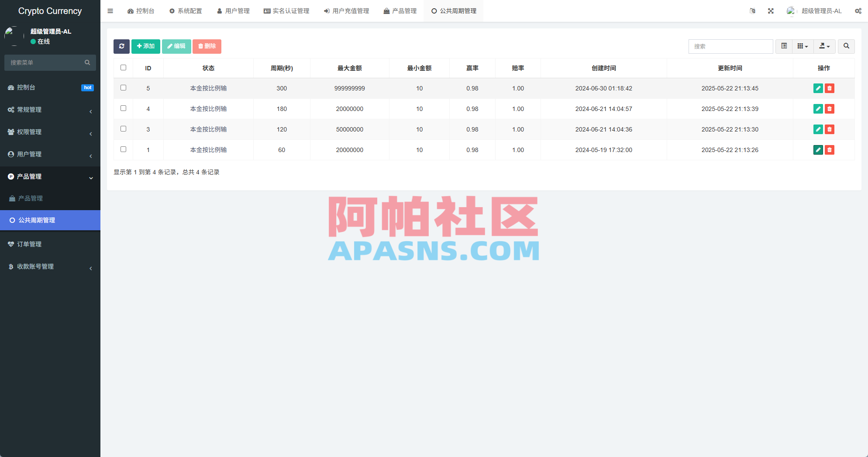Expand 权限管理 sidebar menu
Screen dimensions: 868x457
click(x=50, y=132)
